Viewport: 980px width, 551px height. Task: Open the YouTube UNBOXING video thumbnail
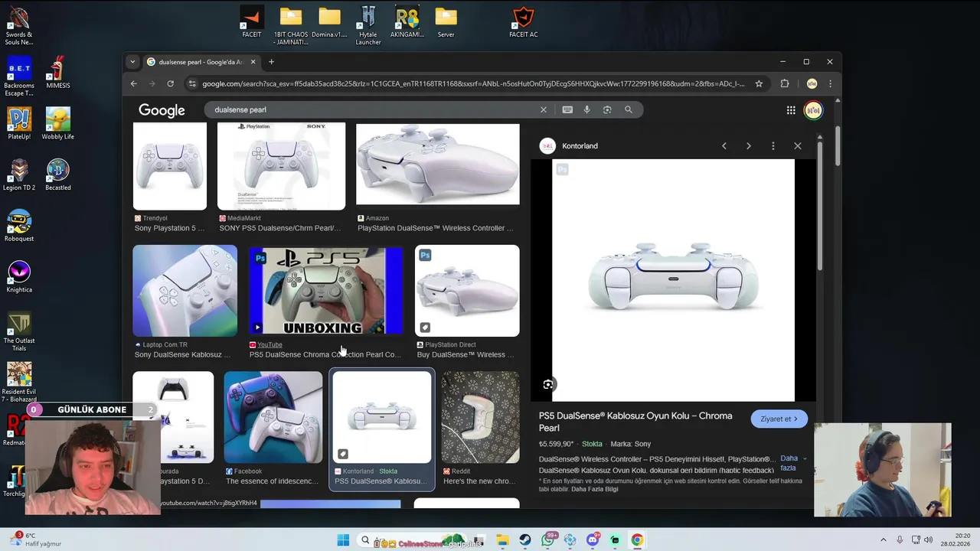click(326, 291)
